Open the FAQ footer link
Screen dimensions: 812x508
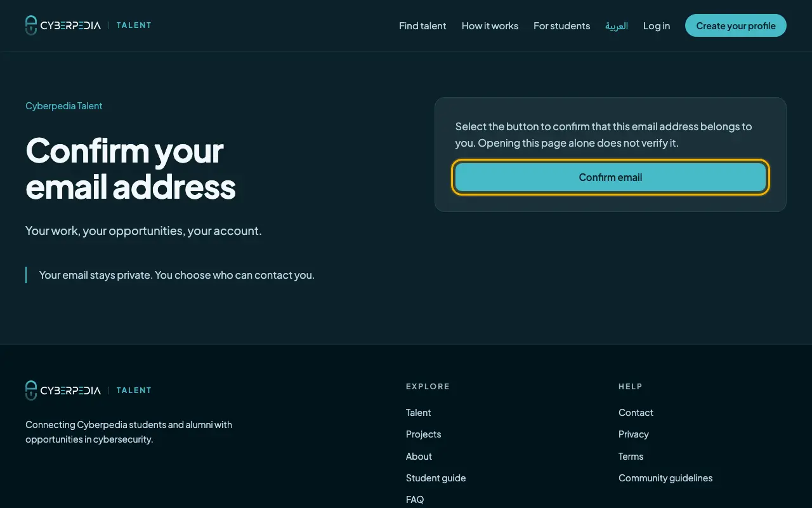(415, 500)
